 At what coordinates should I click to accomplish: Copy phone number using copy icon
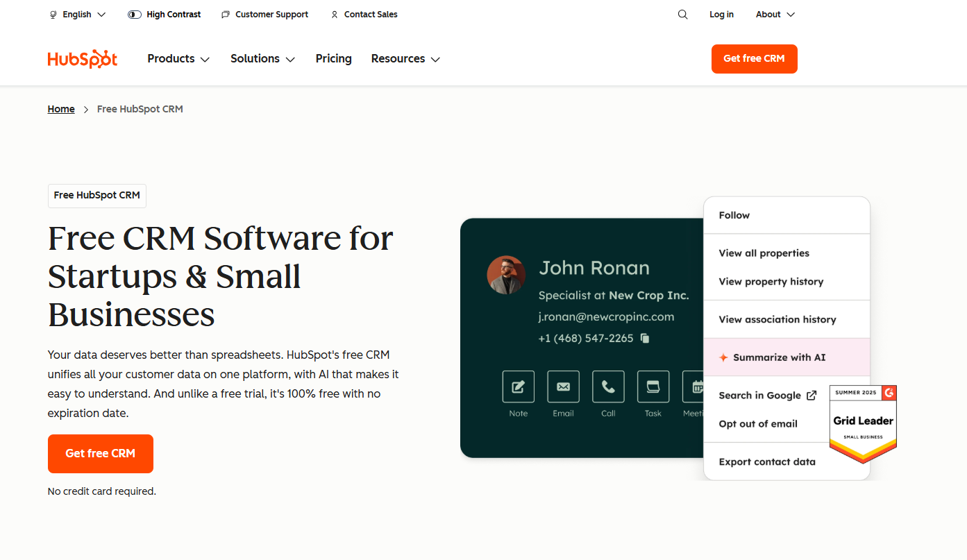coord(645,339)
